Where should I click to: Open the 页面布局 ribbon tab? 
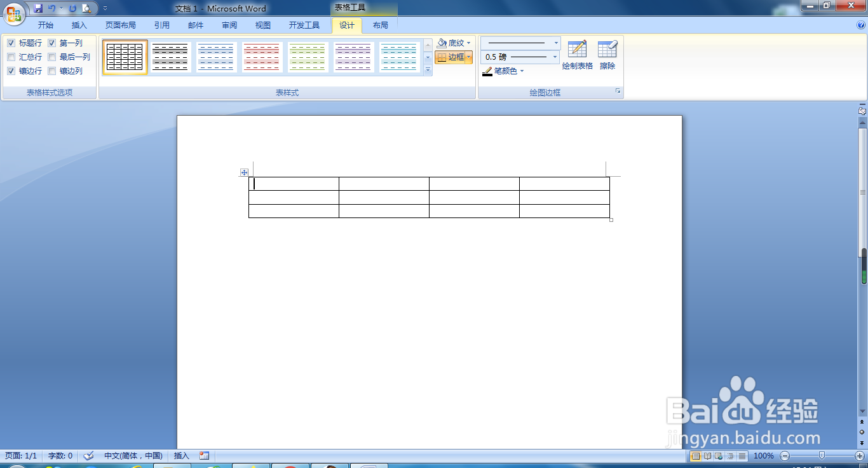[121, 25]
